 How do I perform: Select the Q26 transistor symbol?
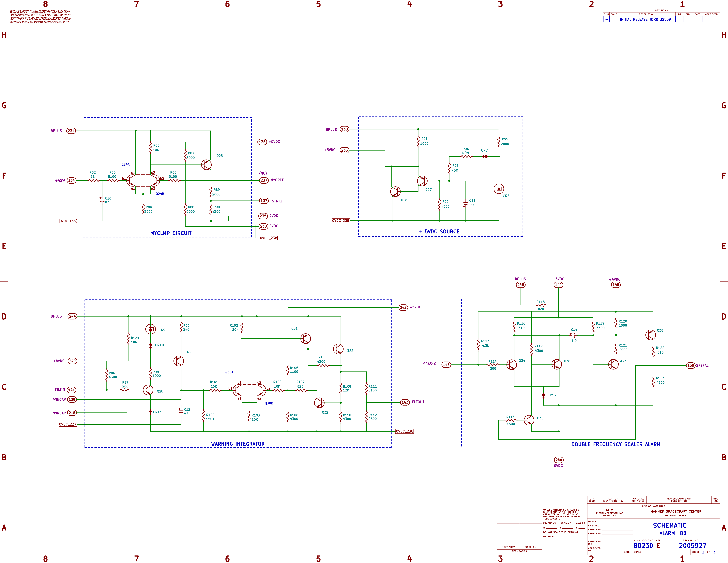point(395,192)
